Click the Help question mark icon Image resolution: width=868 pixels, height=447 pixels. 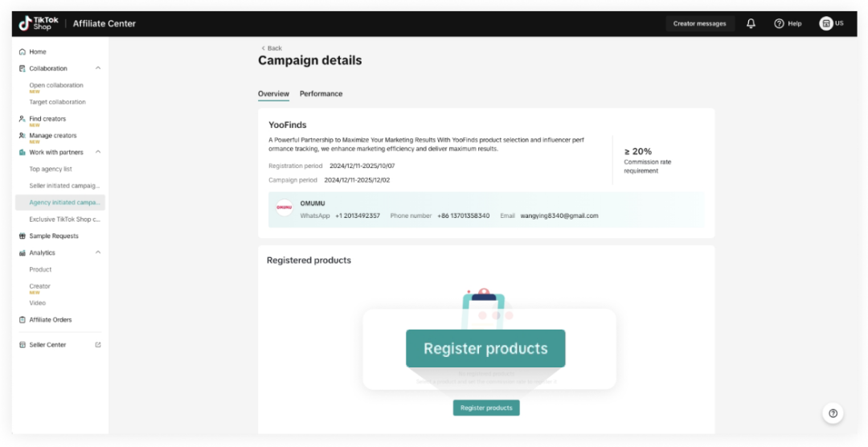[779, 23]
